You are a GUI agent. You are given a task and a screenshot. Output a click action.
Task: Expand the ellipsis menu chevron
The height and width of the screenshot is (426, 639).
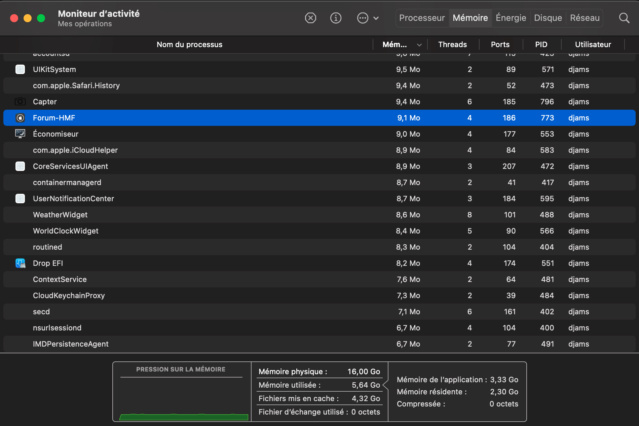click(376, 18)
